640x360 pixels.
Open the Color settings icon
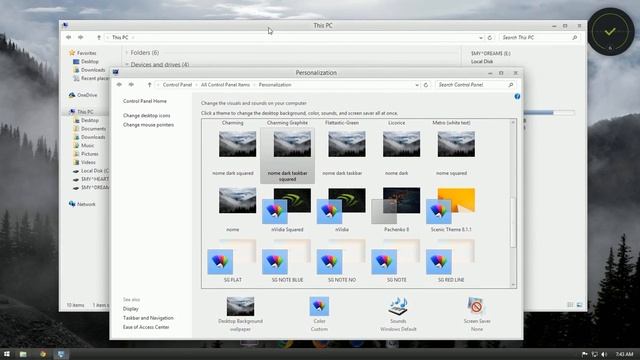[319, 306]
